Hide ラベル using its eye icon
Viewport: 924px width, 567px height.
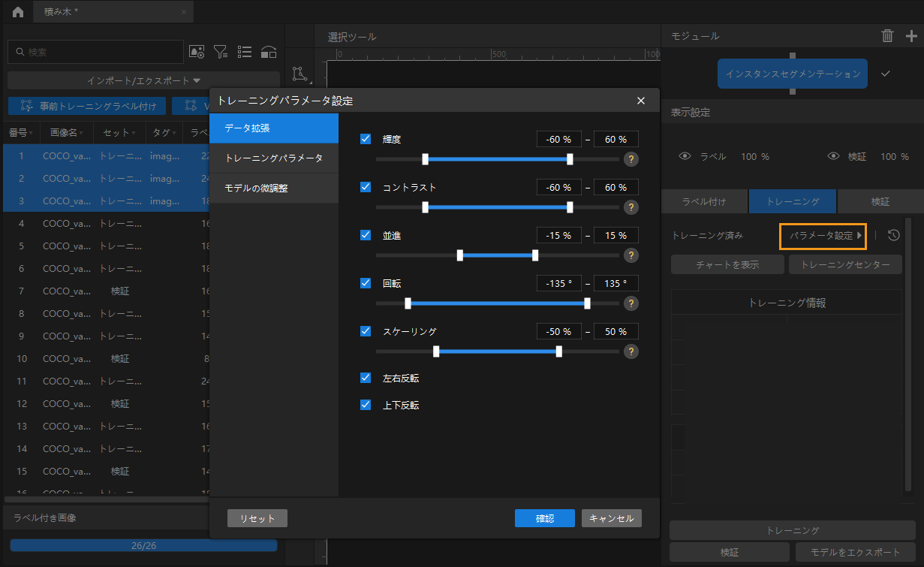coord(685,157)
